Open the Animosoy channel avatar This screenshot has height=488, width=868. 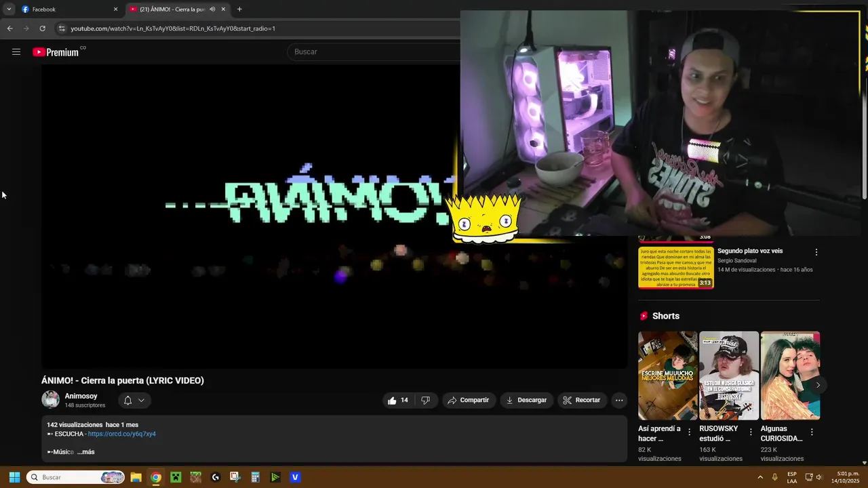tap(50, 400)
